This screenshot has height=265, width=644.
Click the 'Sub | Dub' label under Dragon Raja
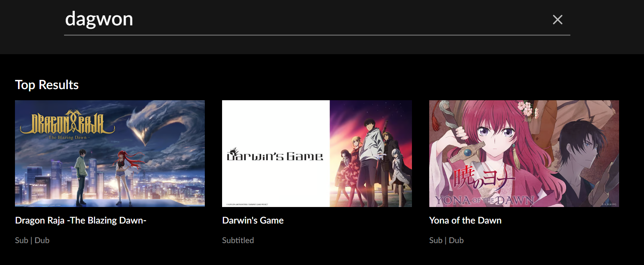coord(32,240)
